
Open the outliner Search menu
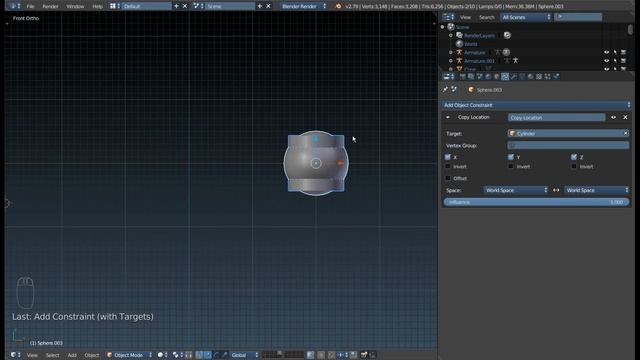[x=487, y=17]
